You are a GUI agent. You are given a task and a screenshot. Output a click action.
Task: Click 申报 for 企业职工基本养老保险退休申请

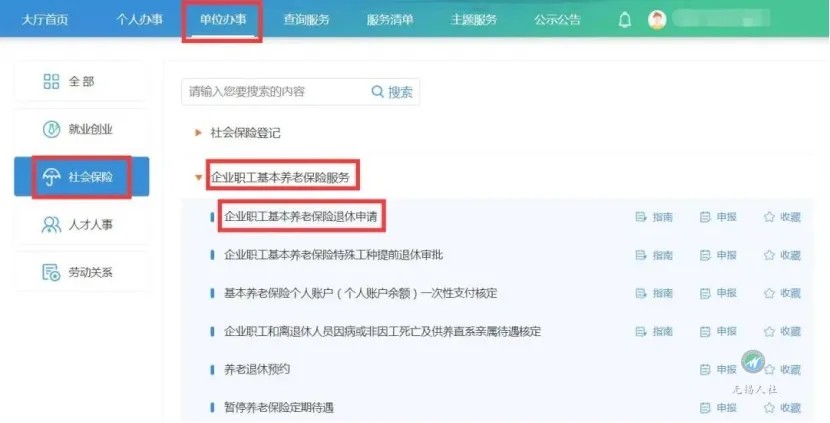(x=718, y=217)
